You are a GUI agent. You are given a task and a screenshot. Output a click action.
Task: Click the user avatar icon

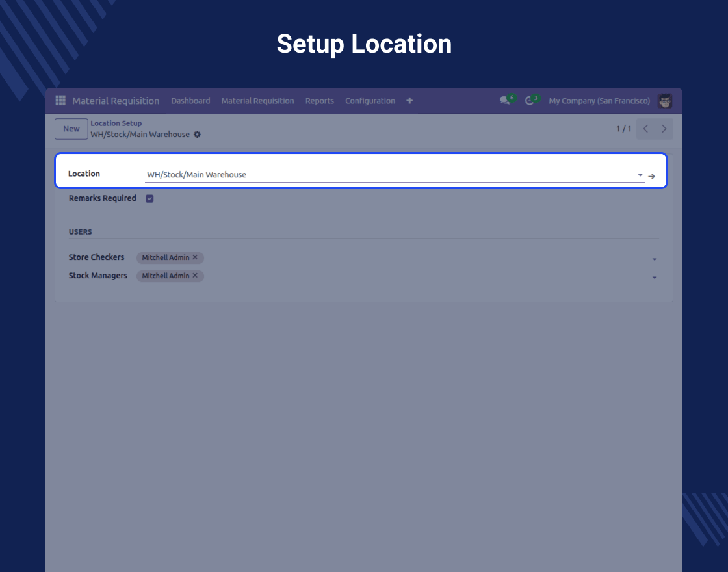click(x=664, y=101)
